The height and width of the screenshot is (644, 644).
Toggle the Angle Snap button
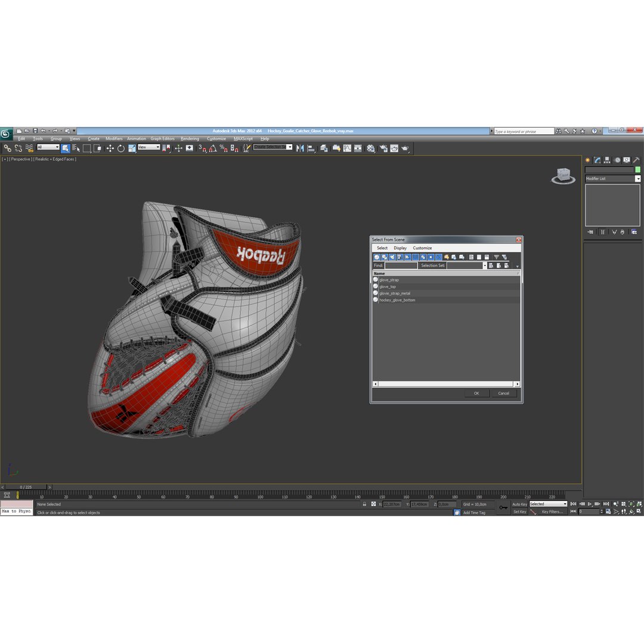click(213, 148)
